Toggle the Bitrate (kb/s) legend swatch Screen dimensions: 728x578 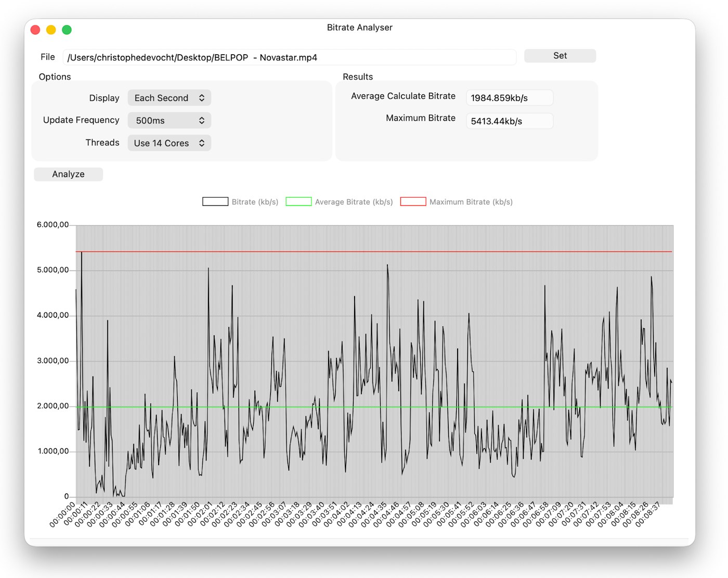click(215, 202)
